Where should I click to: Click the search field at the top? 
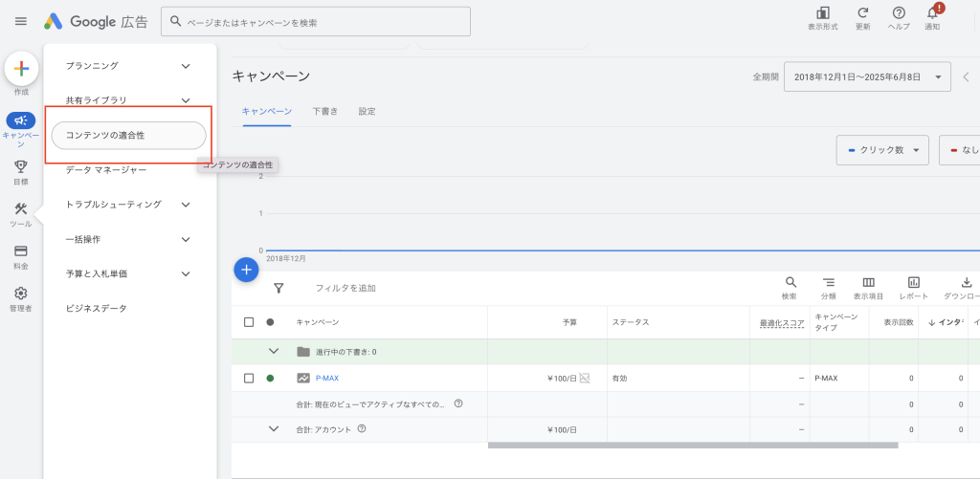tap(316, 21)
